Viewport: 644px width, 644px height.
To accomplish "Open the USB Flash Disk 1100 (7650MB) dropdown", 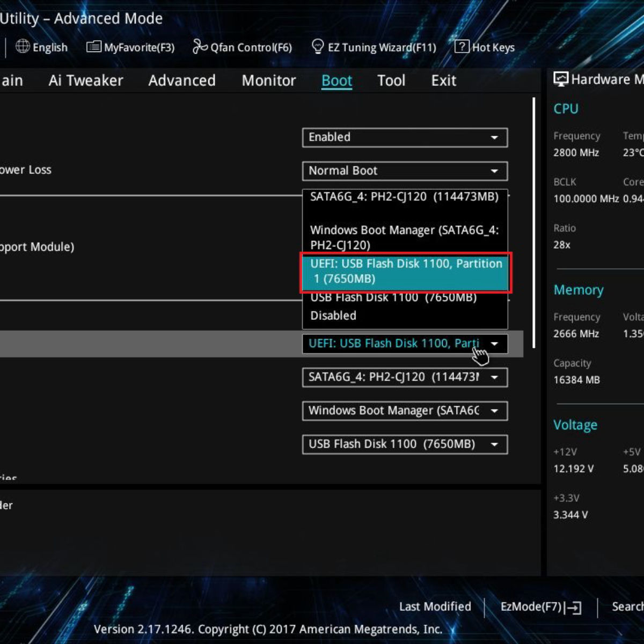I will coord(405,444).
